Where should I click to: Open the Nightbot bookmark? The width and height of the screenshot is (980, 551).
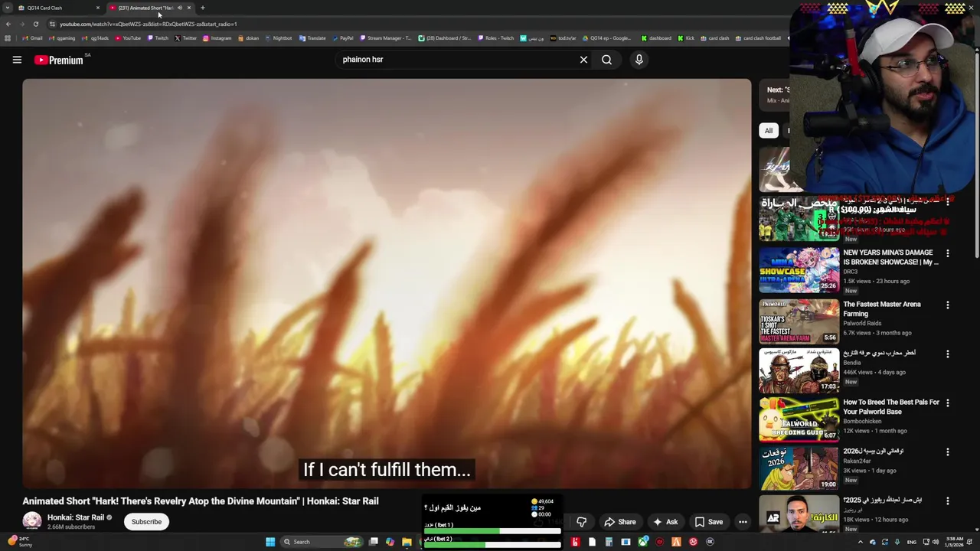278,38
